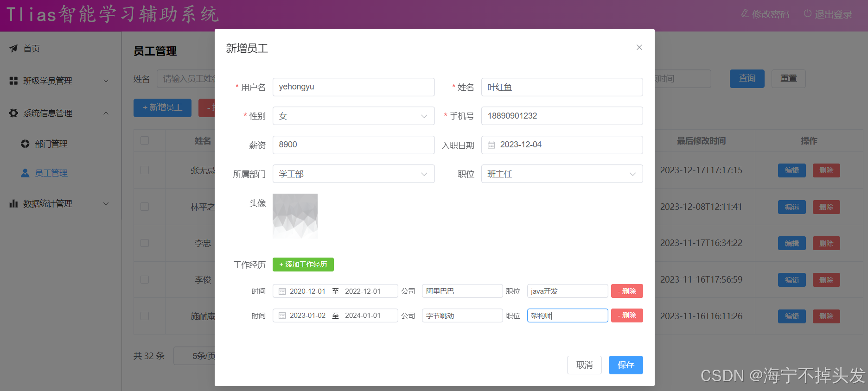Click the 班级学员管理 grid icon
Screen dimensions: 868x391
13,81
